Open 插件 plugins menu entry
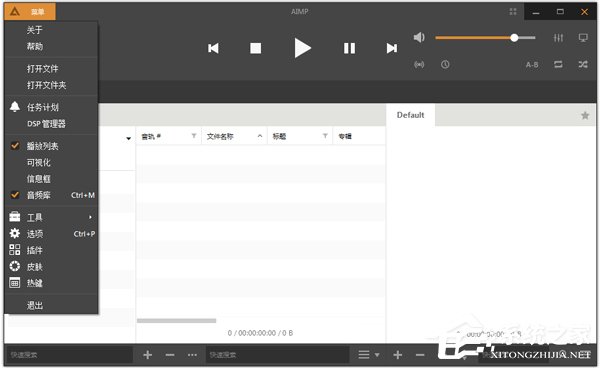This screenshot has width=600, height=368. click(52, 250)
